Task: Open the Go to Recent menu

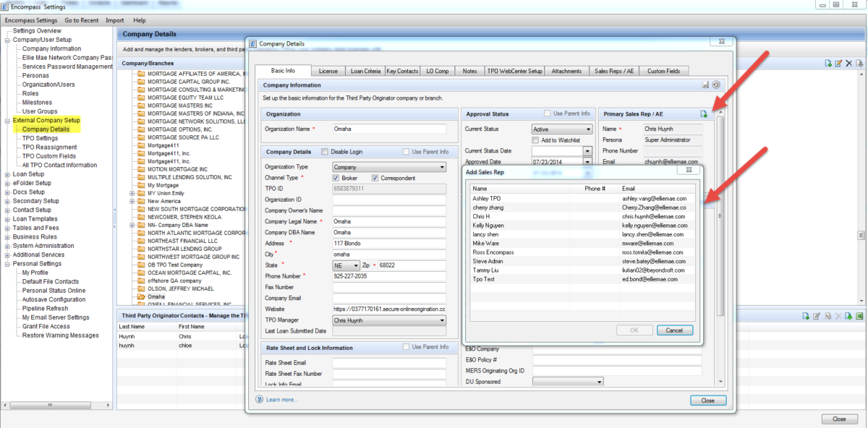Action: click(81, 20)
